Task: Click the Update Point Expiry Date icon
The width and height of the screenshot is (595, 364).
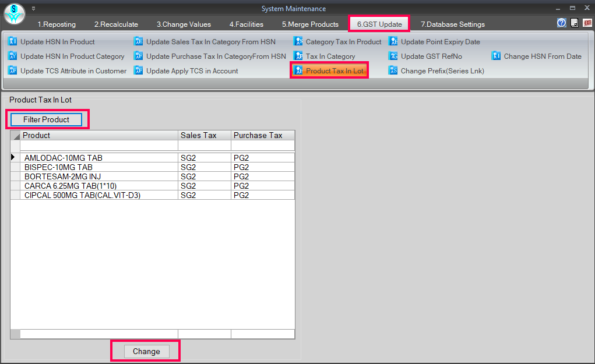Action: point(393,41)
